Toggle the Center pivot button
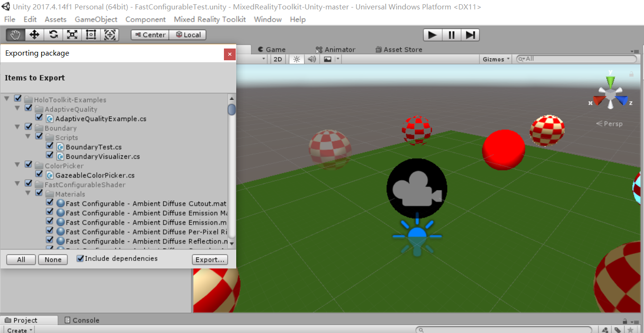The height and width of the screenshot is (333, 644). point(150,35)
